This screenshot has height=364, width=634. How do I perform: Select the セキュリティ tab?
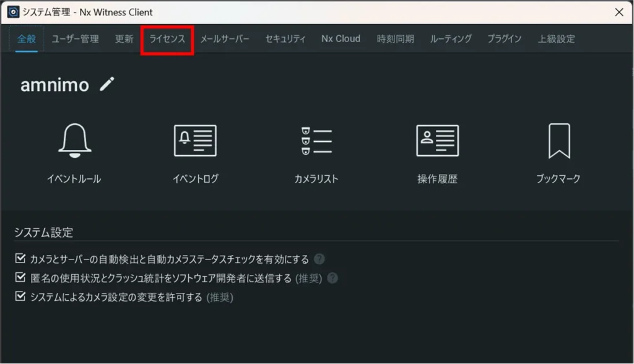click(x=285, y=39)
